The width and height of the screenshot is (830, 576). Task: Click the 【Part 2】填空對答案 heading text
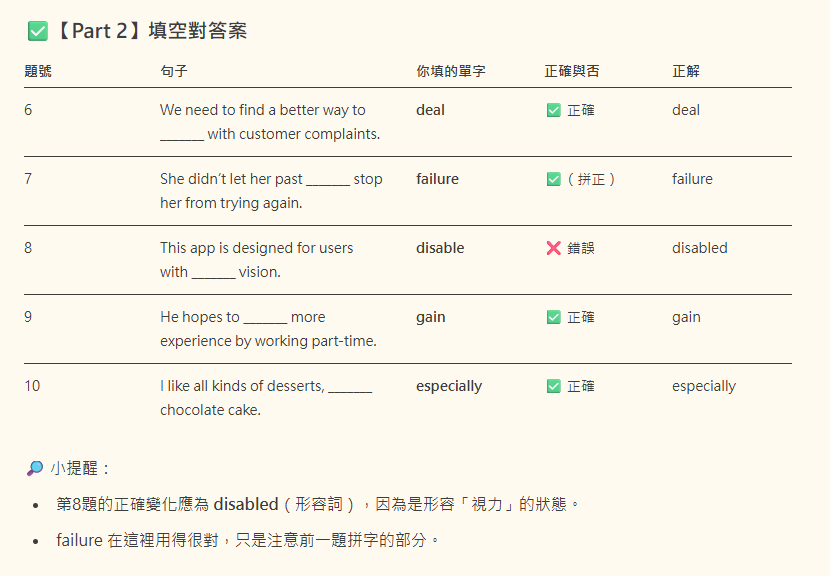(150, 31)
